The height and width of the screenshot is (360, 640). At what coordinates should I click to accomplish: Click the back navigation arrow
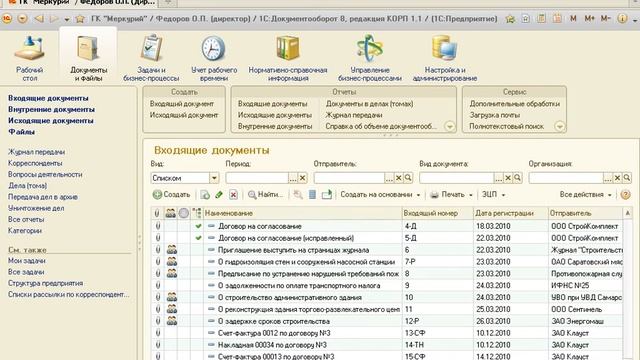pyautogui.click(x=39, y=19)
